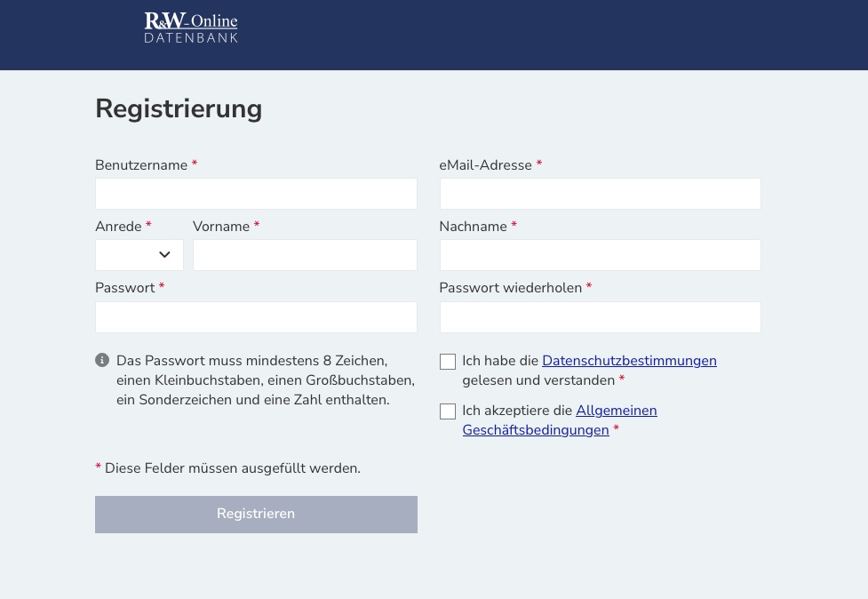This screenshot has height=599, width=868.
Task: Open the Allgemeinen Geschäftsbedingungen link
Action: coord(616,411)
